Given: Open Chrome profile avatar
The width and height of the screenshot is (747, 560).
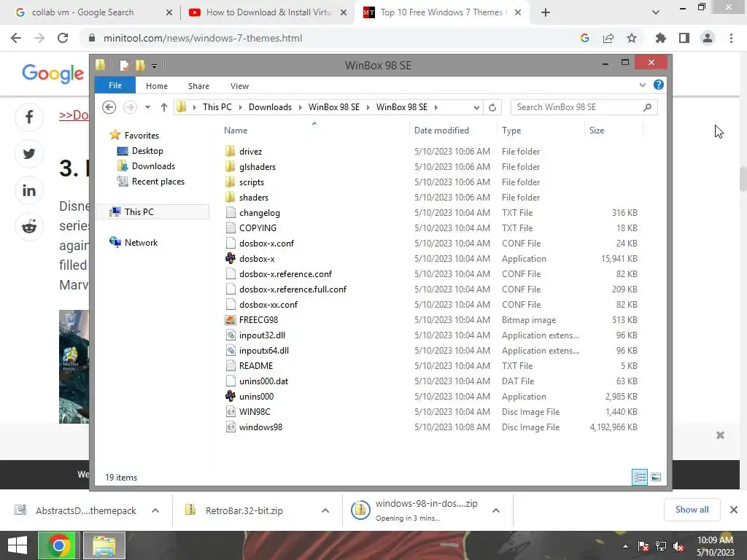Looking at the screenshot, I should [708, 38].
